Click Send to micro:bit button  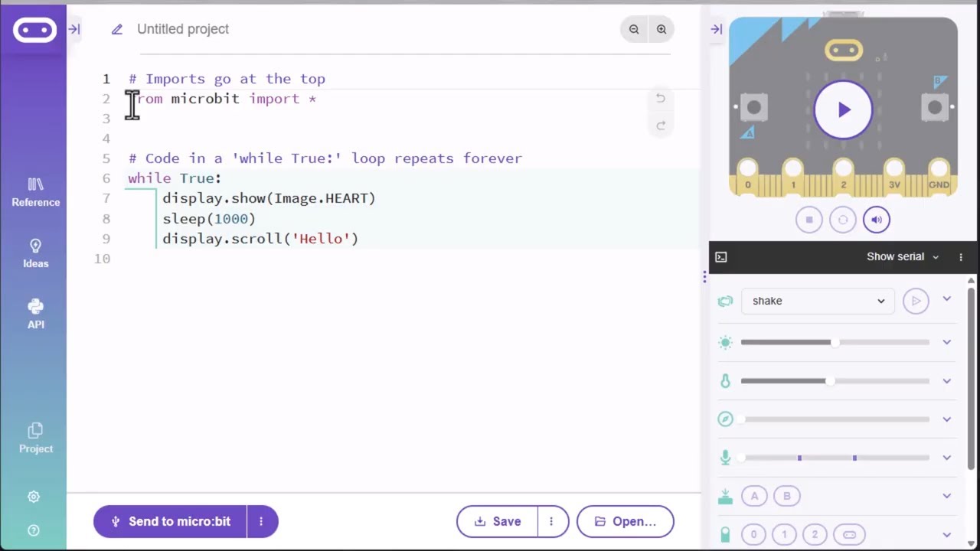[170, 521]
